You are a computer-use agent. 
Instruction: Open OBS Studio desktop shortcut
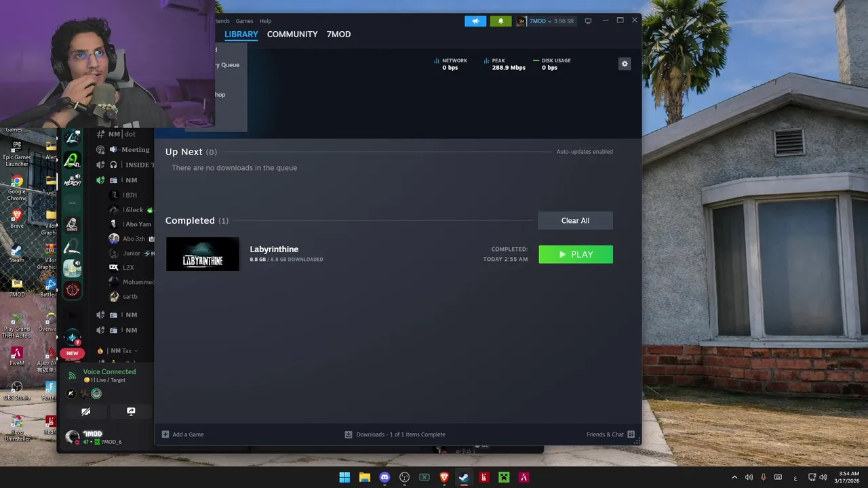tap(17, 391)
